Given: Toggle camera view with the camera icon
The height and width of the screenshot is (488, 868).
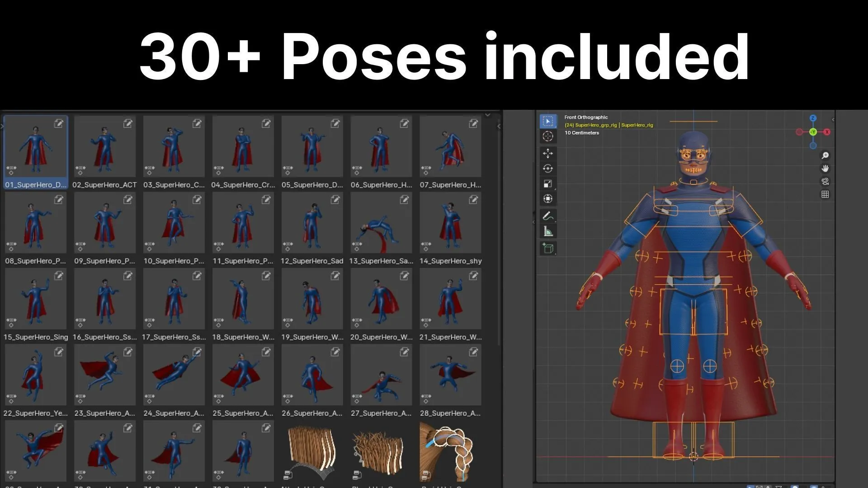Looking at the screenshot, I should [825, 182].
